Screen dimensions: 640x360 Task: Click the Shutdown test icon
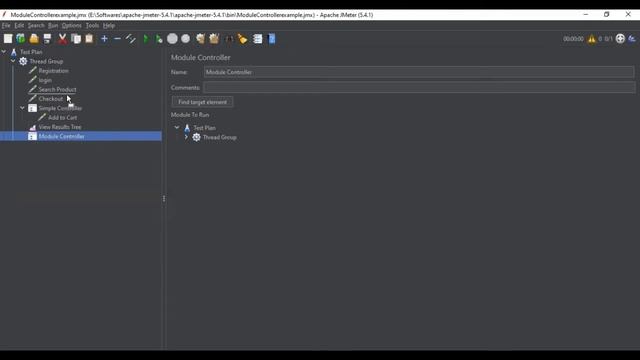(186, 39)
